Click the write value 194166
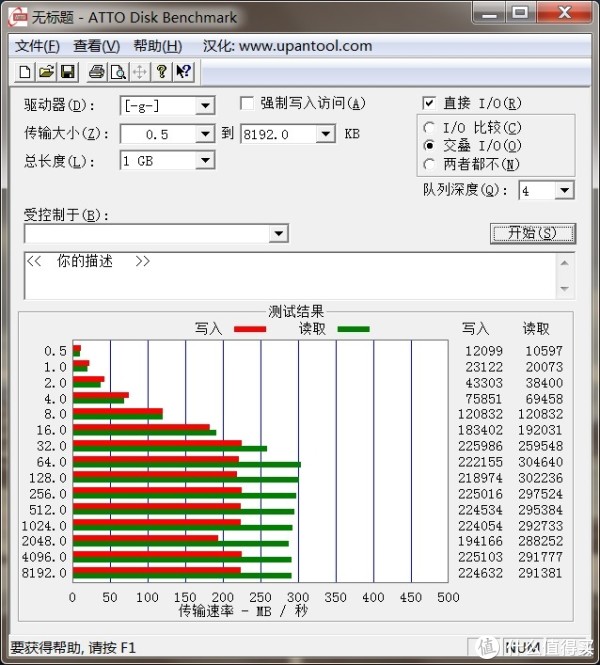 tap(480, 541)
